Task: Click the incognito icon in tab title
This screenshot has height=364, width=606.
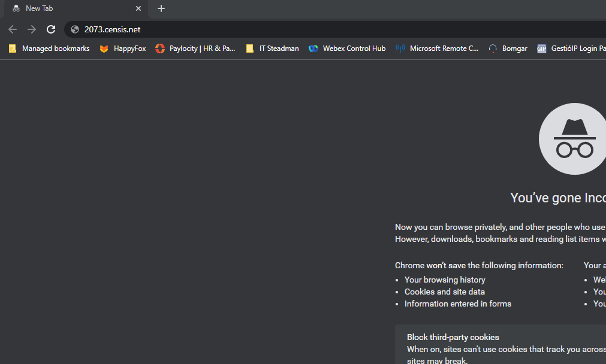Action: (x=16, y=8)
